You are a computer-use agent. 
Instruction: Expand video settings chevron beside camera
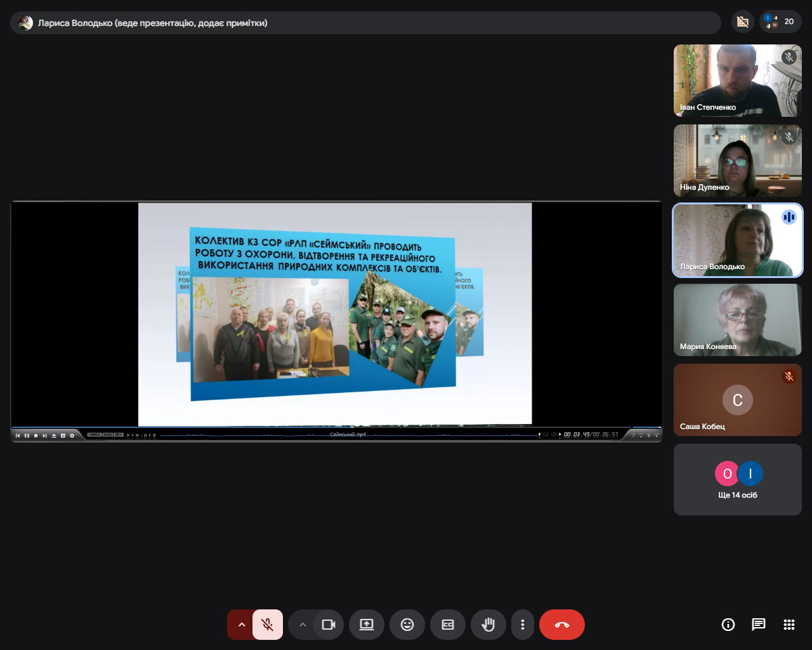pos(303,625)
